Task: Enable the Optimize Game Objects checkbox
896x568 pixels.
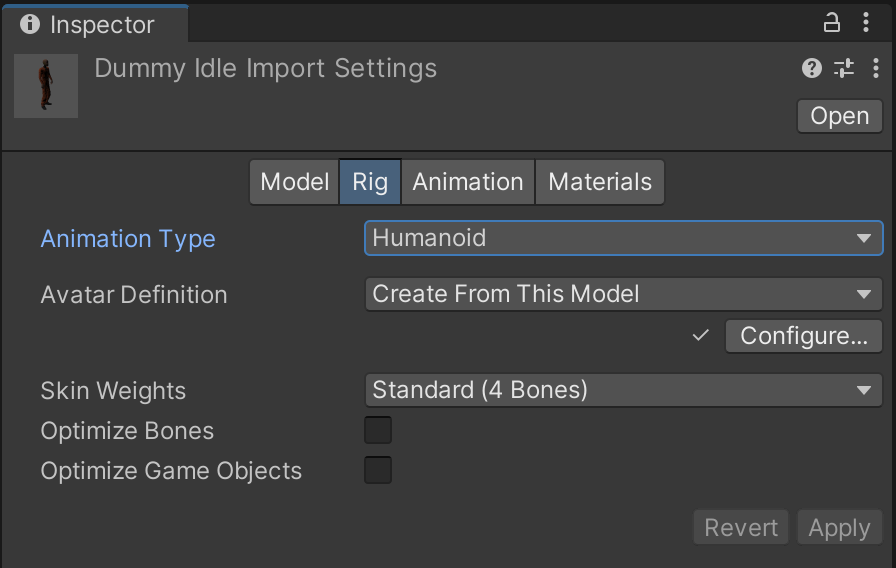Action: click(378, 471)
